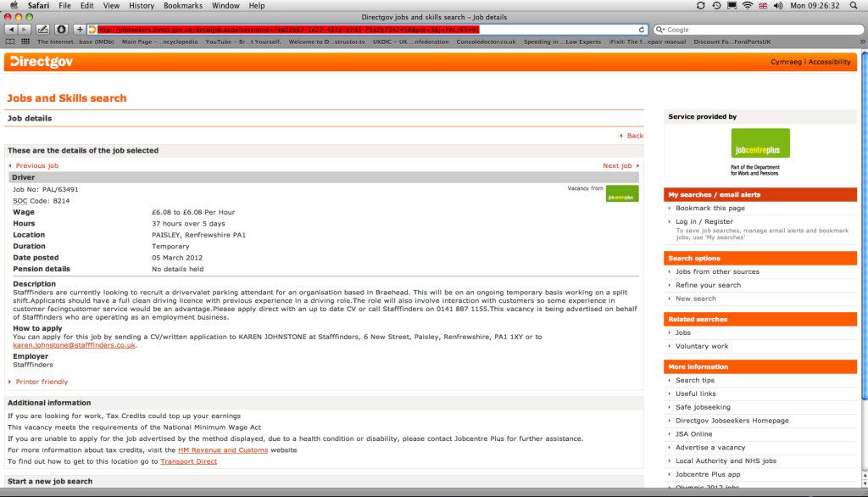868x497 pixels.
Task: Open the Edit menu
Action: point(87,6)
